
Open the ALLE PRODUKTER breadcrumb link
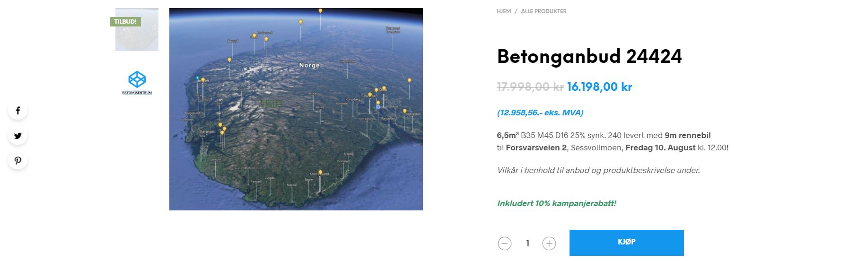tap(544, 11)
